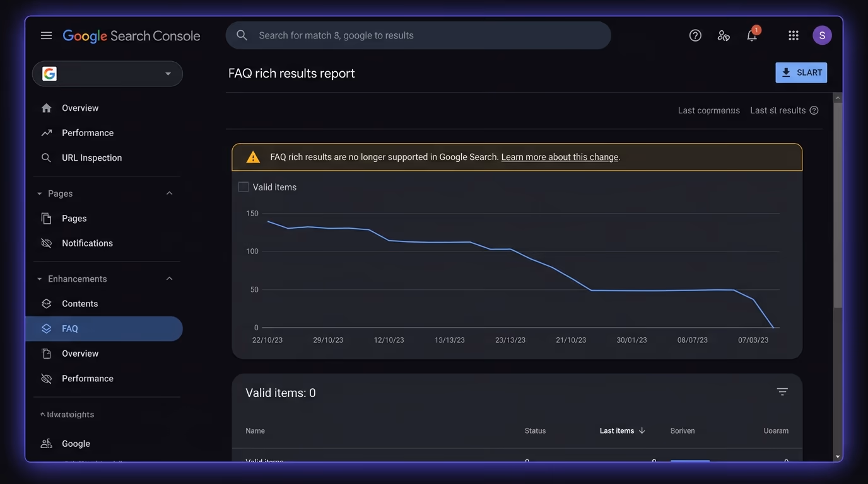
Task: Click the icon beside second Overview item
Action: coord(46,354)
